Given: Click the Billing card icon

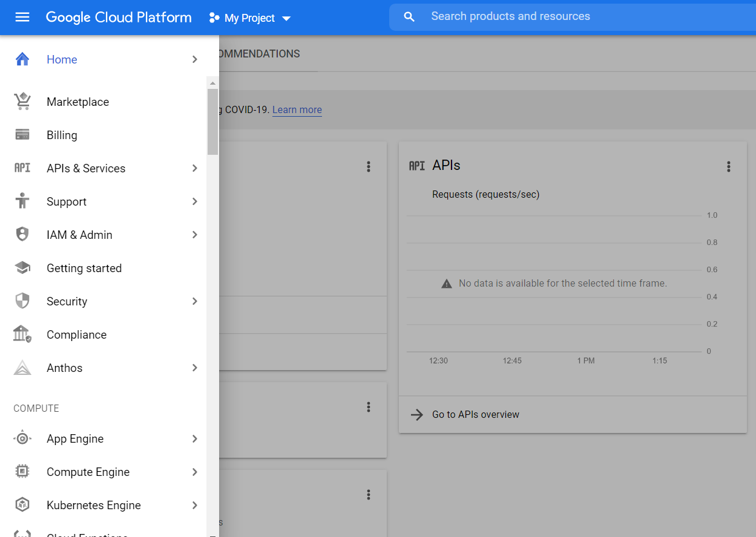Looking at the screenshot, I should (22, 135).
